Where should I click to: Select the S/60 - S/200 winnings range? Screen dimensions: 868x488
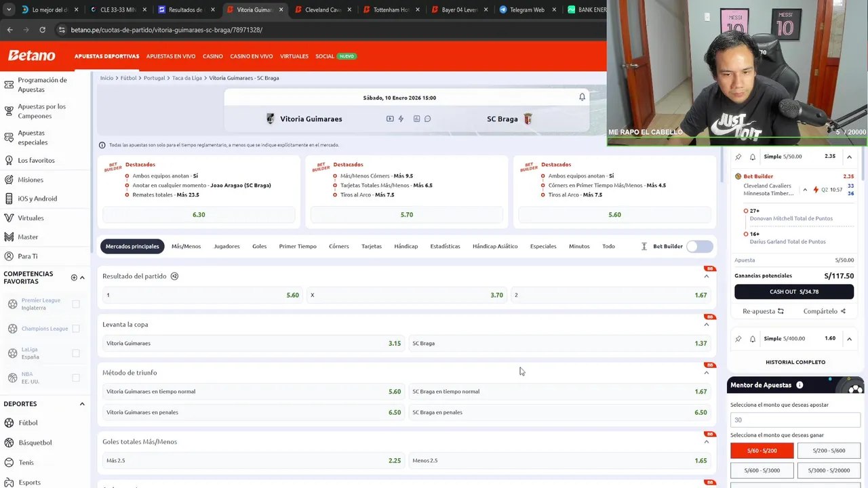[762, 451]
